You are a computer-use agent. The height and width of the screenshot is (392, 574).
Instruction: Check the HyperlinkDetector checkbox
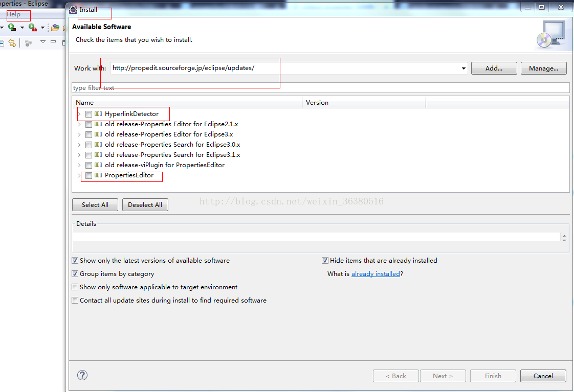[x=89, y=114]
